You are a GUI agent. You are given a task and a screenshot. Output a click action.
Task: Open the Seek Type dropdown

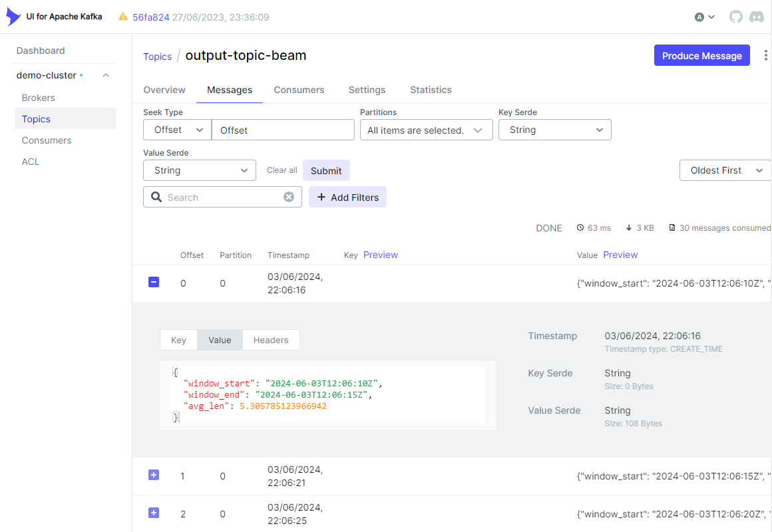[176, 130]
